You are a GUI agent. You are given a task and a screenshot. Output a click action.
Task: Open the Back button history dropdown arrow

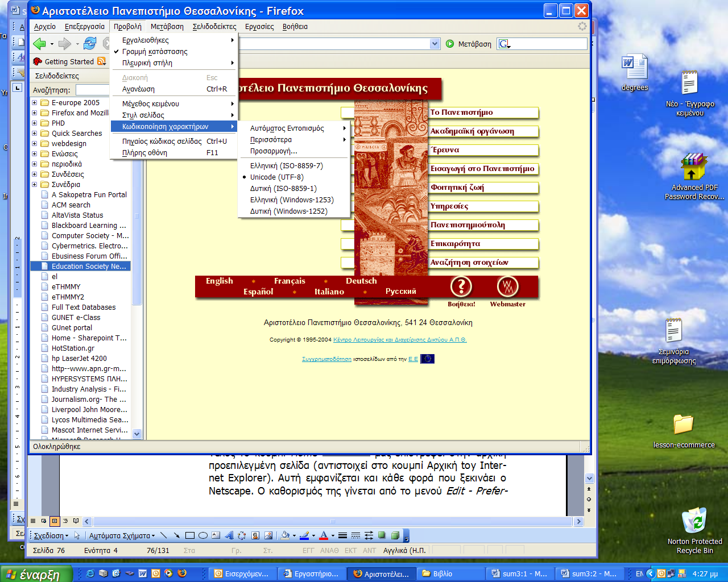(x=52, y=44)
